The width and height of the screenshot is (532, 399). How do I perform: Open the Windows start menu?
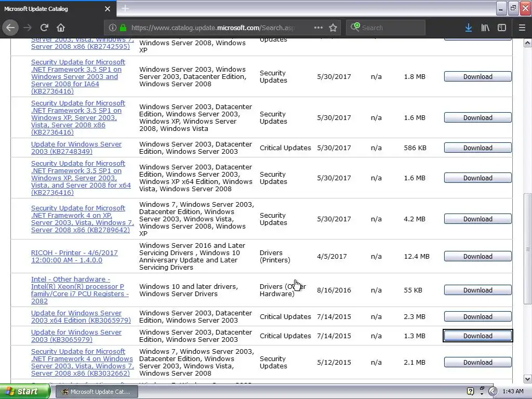(x=24, y=392)
